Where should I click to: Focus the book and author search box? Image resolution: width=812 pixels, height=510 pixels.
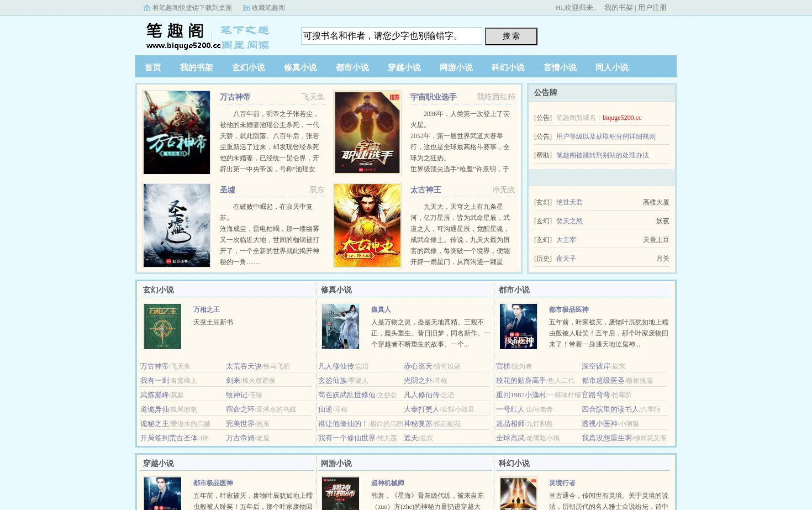(x=391, y=36)
